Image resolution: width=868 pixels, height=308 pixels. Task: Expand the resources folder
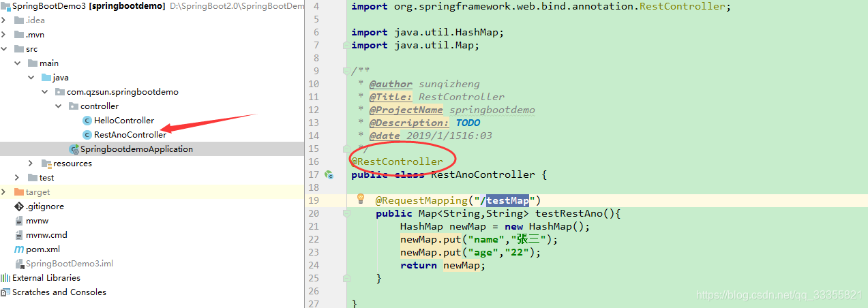tap(31, 164)
